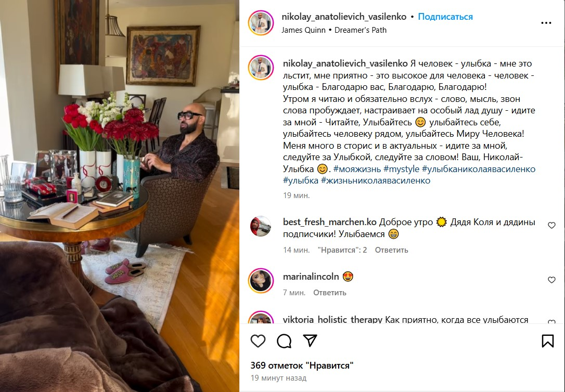This screenshot has height=392, width=565.
Task: Save post with bookmark icon
Action: pyautogui.click(x=548, y=341)
